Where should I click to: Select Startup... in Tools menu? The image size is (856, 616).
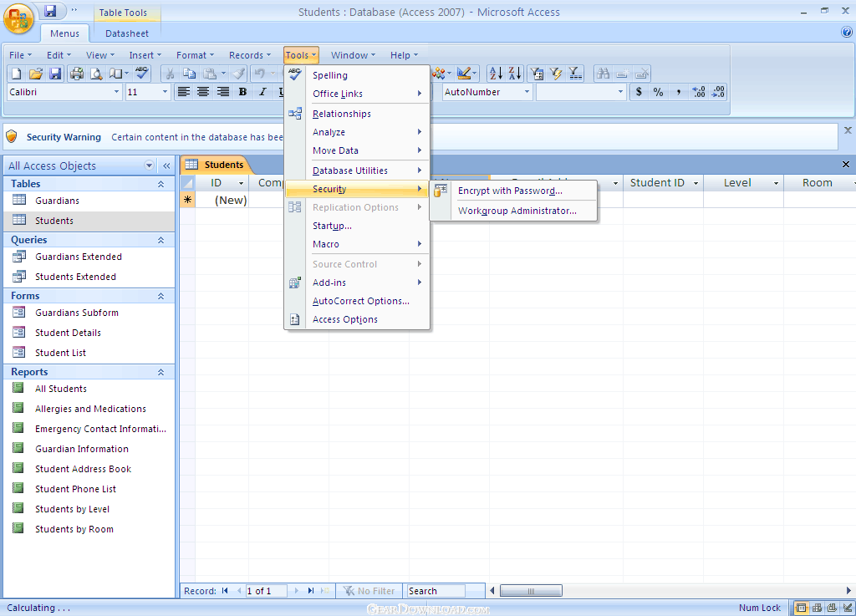click(x=357, y=226)
